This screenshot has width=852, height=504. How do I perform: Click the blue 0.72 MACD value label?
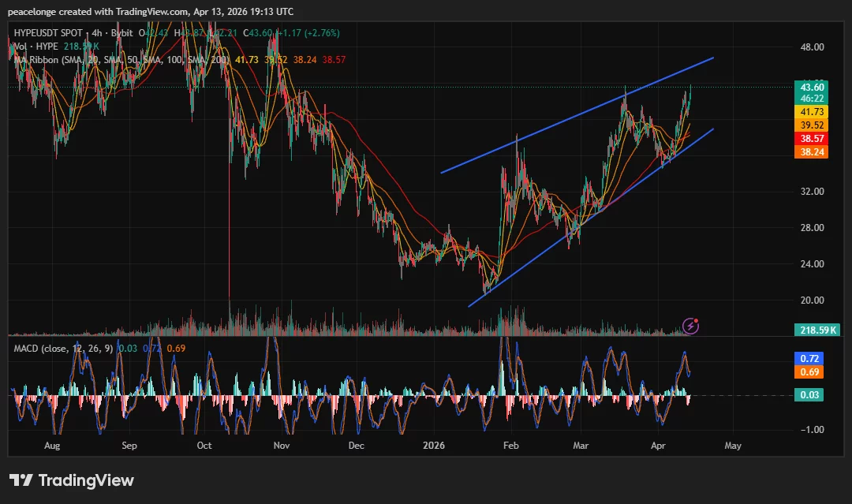coord(809,359)
